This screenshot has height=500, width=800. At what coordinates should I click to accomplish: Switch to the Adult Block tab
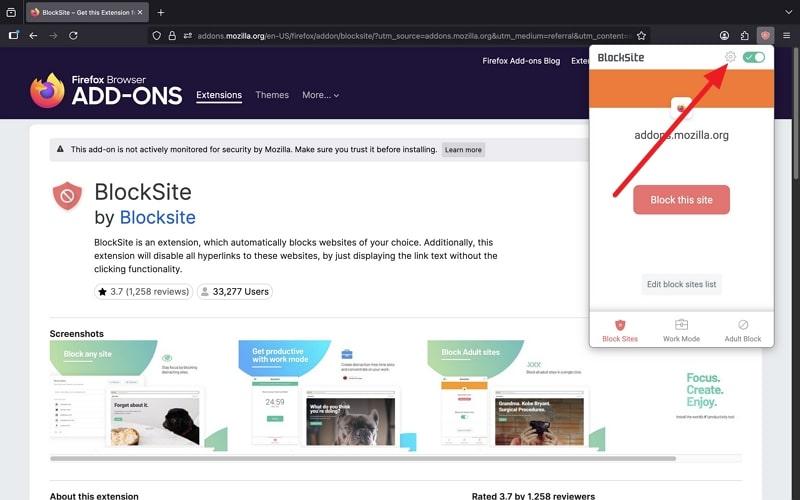[743, 331]
